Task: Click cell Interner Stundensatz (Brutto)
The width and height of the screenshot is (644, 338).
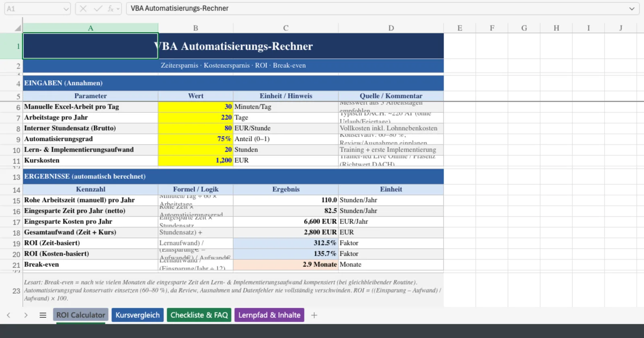Action: click(91, 128)
